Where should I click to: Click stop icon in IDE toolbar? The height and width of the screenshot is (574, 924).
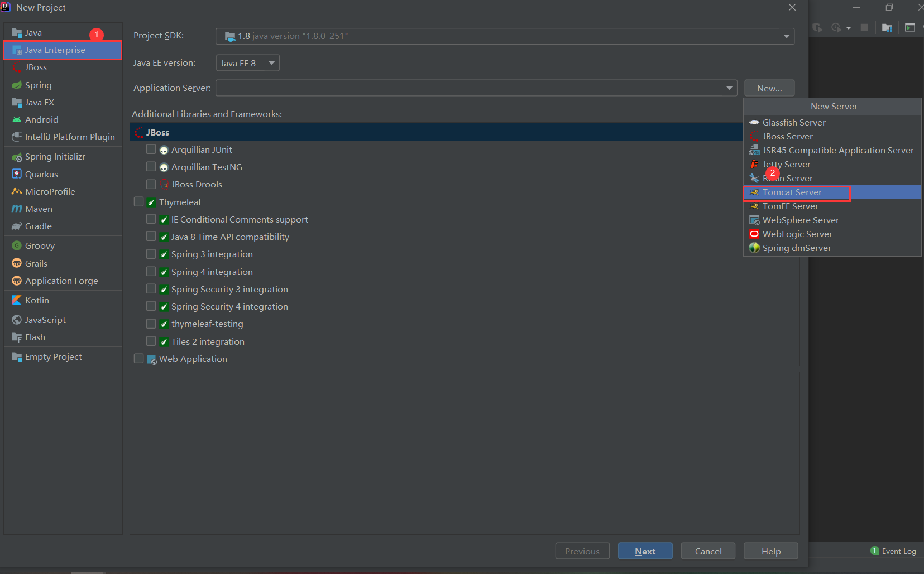click(x=864, y=27)
